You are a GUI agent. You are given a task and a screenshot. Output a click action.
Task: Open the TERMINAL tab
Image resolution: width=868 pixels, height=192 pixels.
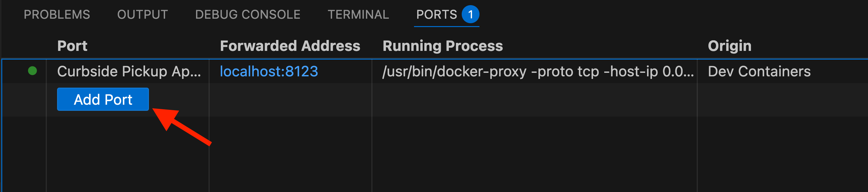tap(358, 14)
